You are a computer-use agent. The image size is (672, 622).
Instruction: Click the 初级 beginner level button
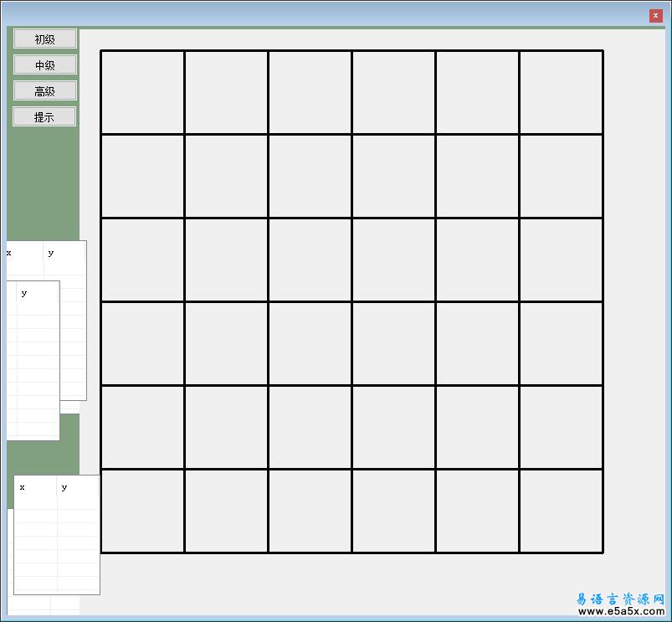click(45, 39)
